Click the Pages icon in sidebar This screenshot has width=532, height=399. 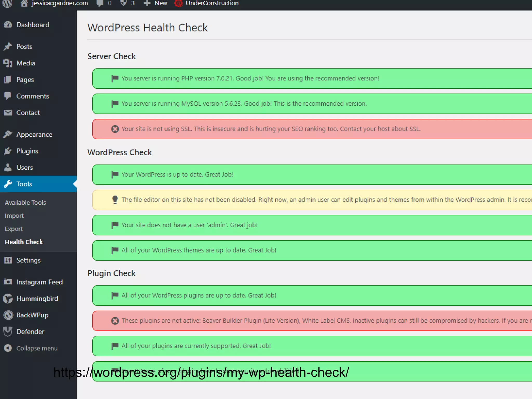click(8, 79)
